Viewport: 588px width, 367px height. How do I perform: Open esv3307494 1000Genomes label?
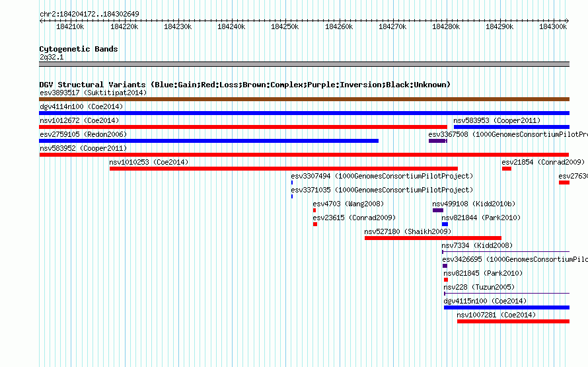click(382, 176)
